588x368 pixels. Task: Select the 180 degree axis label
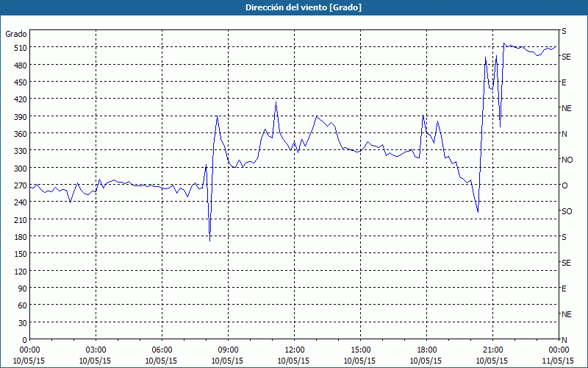[21, 237]
